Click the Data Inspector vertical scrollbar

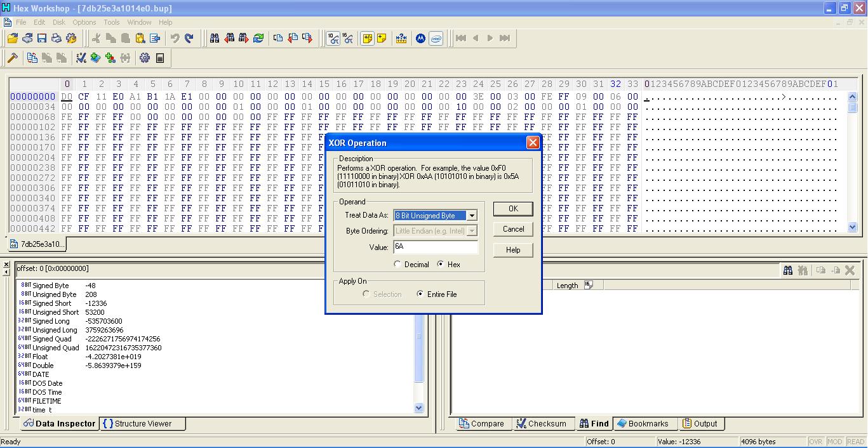[418, 347]
